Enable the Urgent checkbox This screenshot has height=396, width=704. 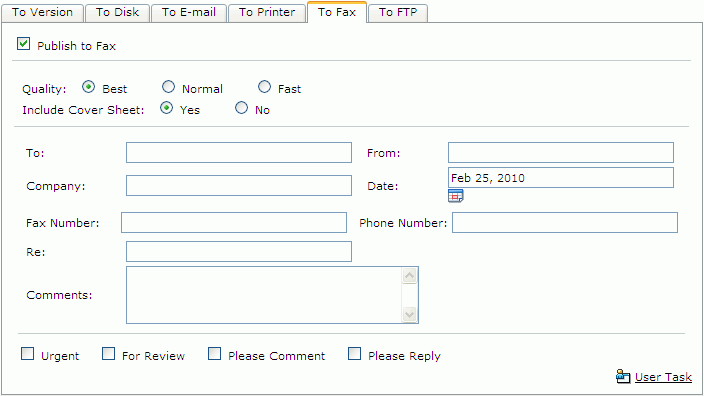27,354
